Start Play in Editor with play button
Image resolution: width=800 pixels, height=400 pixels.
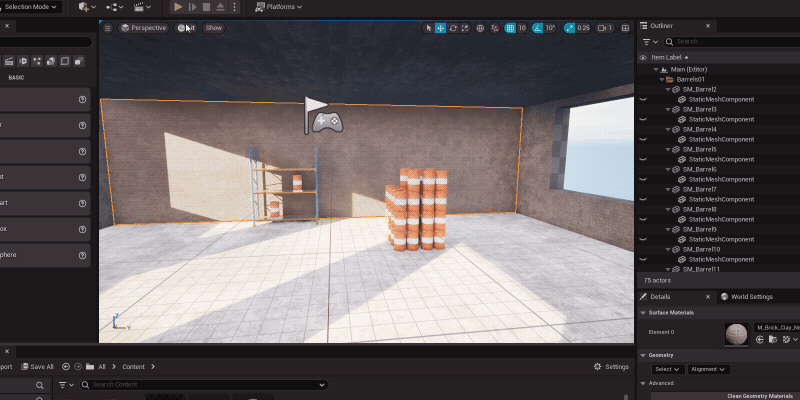178,7
